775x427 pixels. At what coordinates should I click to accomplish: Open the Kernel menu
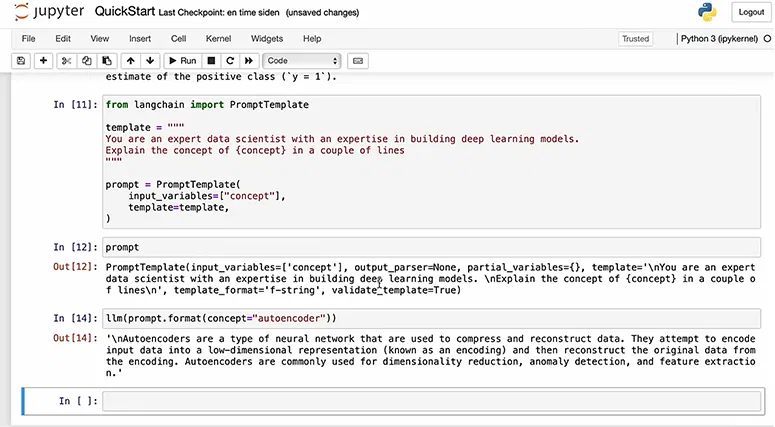(x=218, y=38)
